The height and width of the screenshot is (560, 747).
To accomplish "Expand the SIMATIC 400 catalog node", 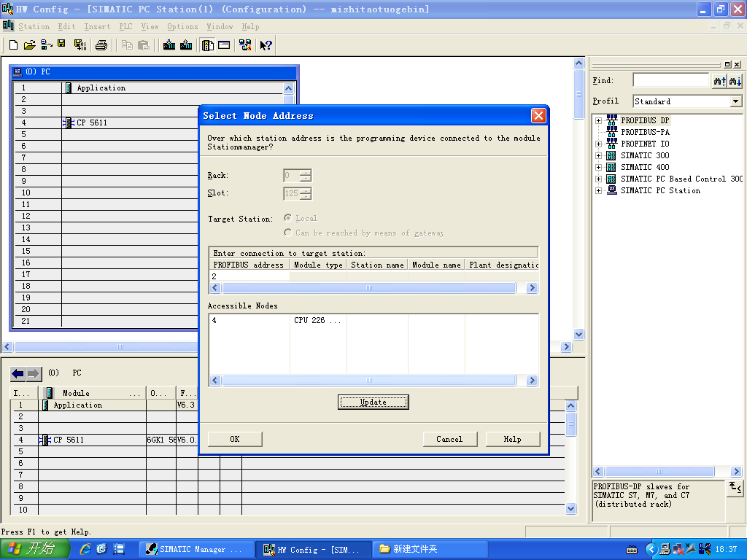I will (598, 167).
